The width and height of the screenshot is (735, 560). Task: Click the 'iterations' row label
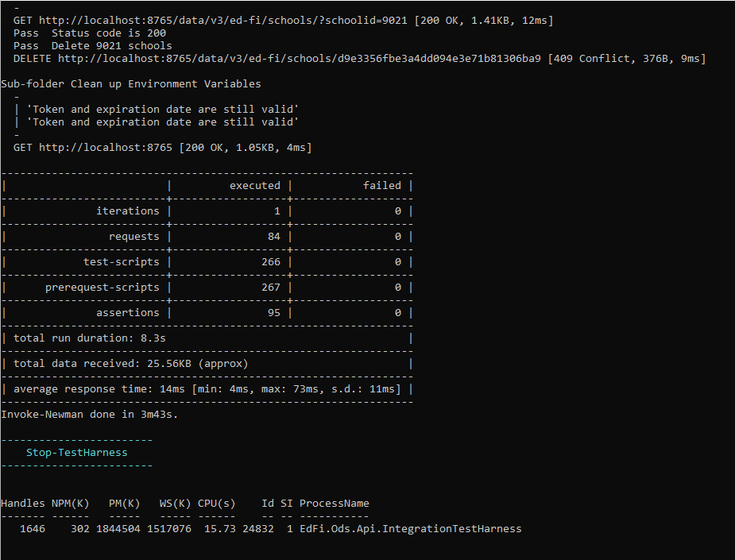click(x=127, y=210)
